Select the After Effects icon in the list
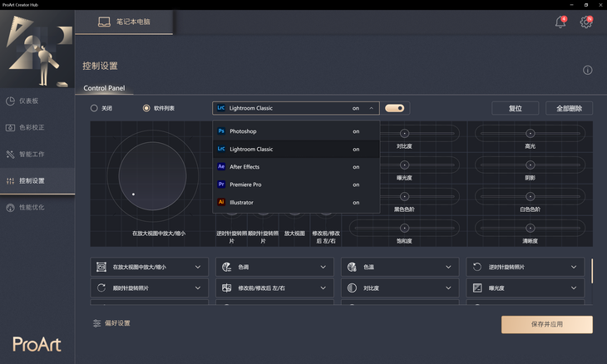The height and width of the screenshot is (364, 607). click(221, 167)
